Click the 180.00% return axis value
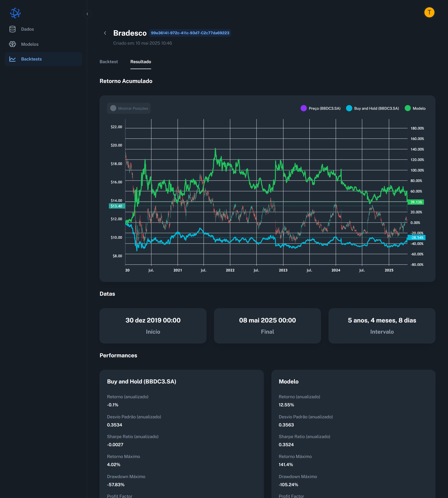This screenshot has width=448, height=498. click(417, 128)
